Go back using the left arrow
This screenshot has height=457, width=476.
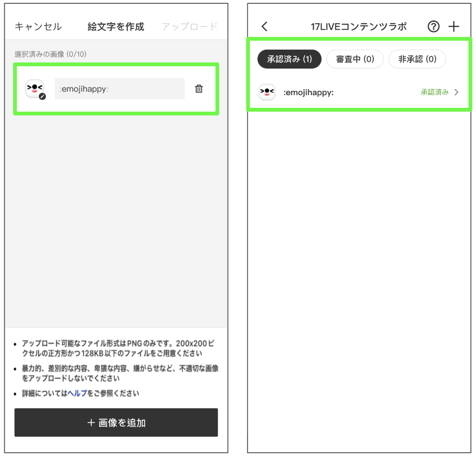(264, 26)
